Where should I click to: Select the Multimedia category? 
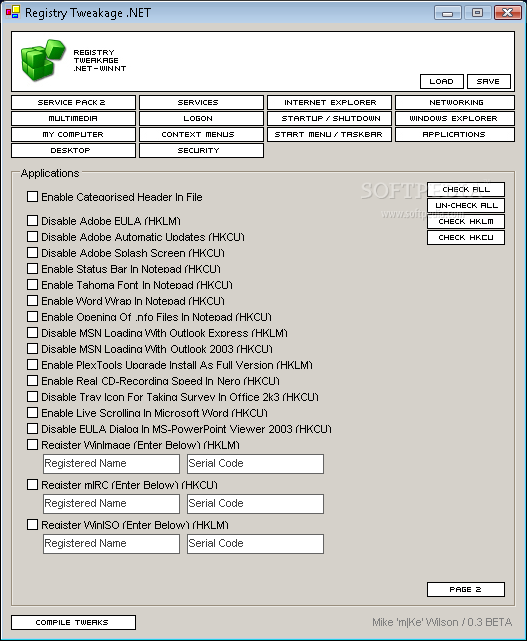coord(73,118)
